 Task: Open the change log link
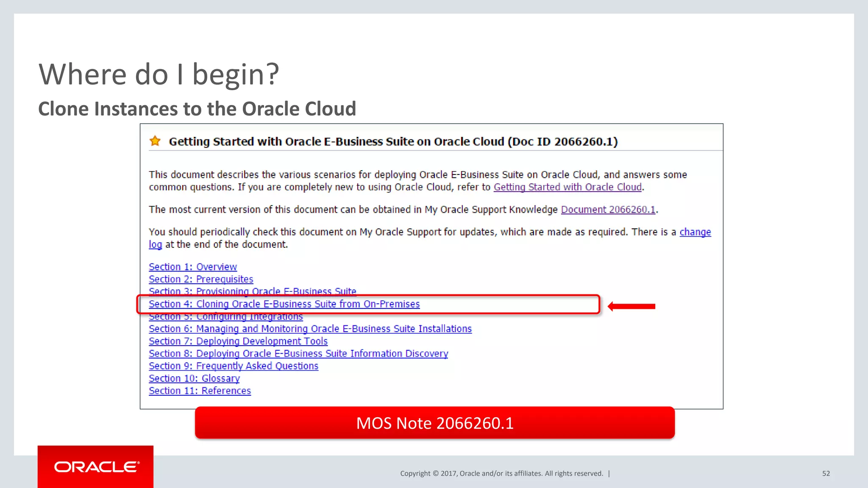[x=695, y=232]
